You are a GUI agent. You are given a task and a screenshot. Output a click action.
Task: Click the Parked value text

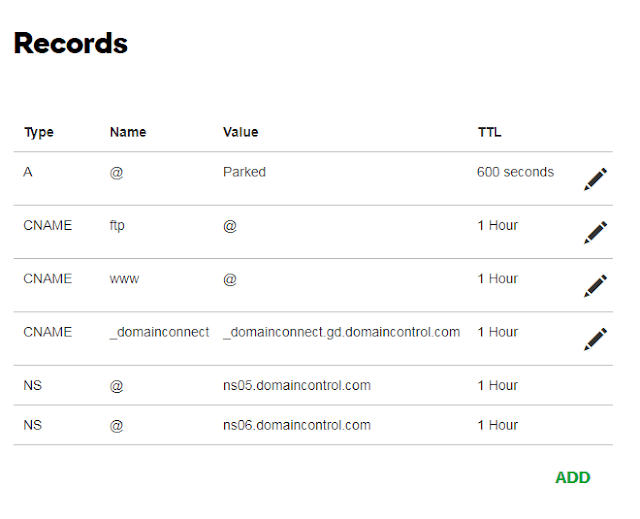[244, 172]
